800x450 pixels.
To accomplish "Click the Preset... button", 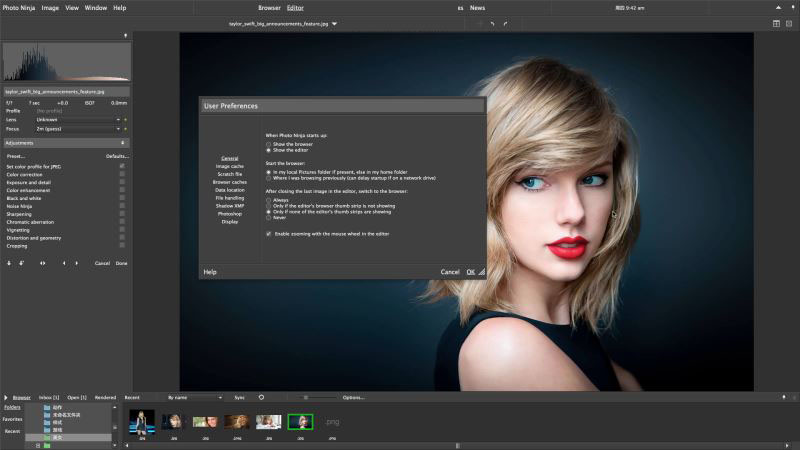I will coord(16,156).
